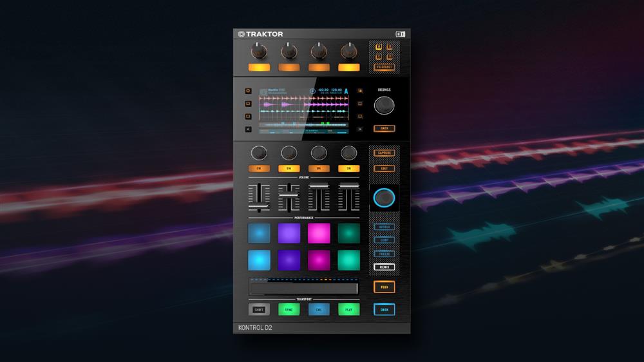
Task: Enable Flux mode
Action: pos(384,287)
